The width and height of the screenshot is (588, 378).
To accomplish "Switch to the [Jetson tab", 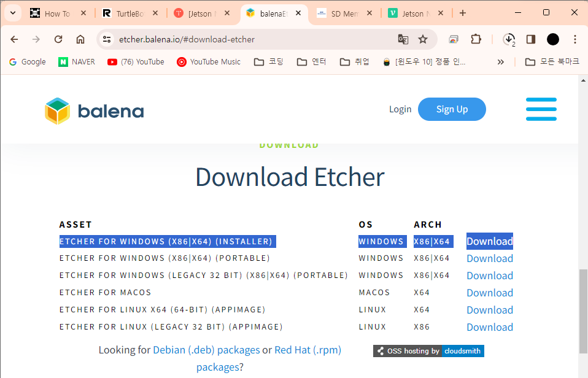I will [202, 13].
